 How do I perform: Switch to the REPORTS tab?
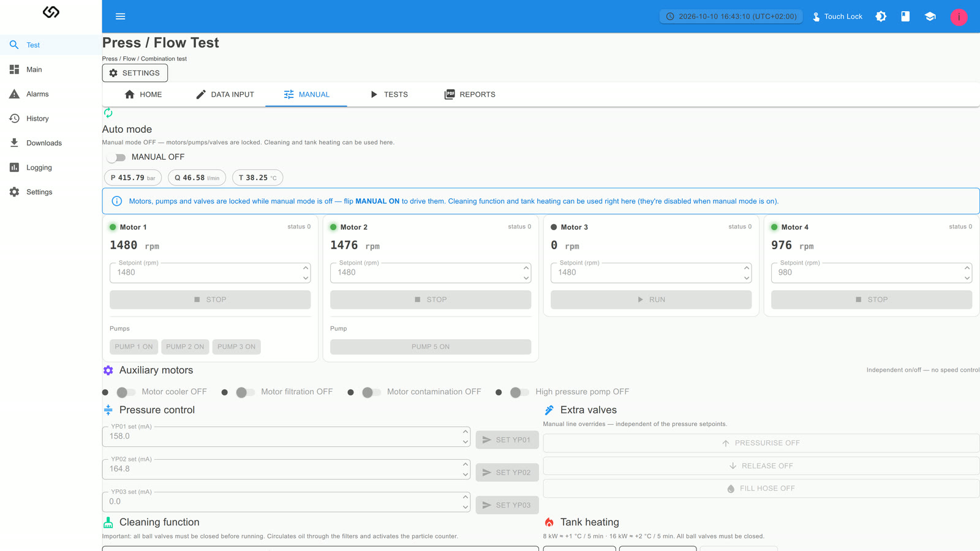[470, 94]
